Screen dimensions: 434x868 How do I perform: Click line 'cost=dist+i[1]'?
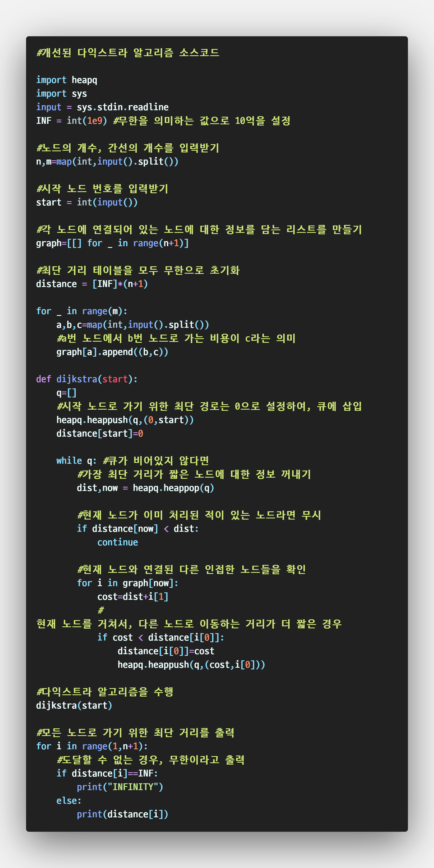click(133, 596)
